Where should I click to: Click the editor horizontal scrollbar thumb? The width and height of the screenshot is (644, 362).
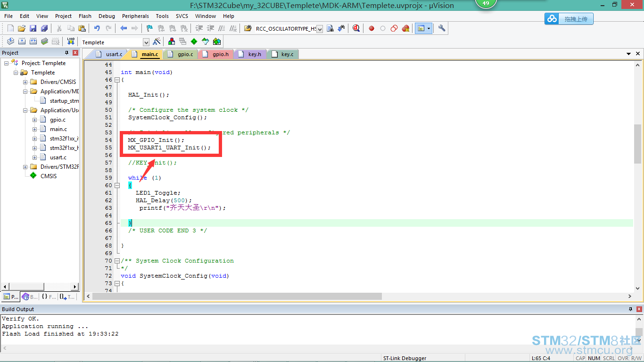click(237, 296)
